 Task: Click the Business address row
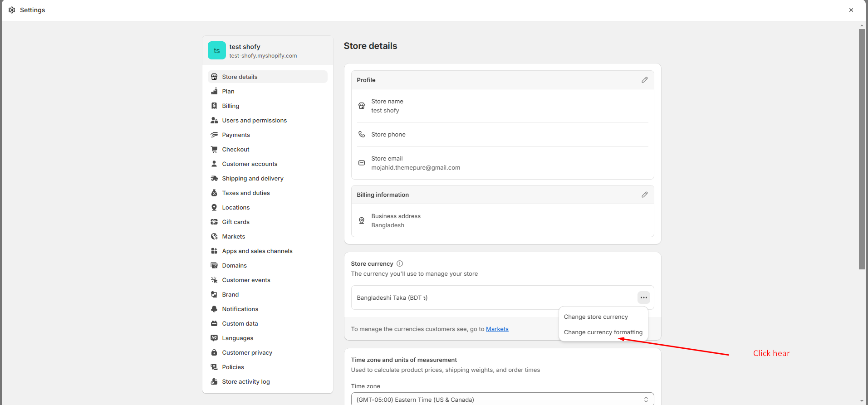[502, 220]
